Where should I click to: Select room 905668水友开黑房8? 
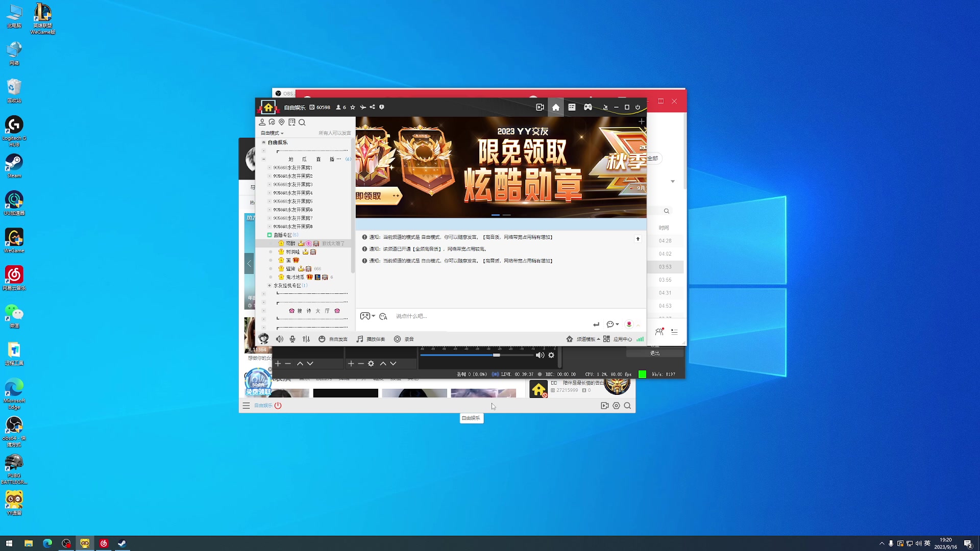(x=292, y=227)
